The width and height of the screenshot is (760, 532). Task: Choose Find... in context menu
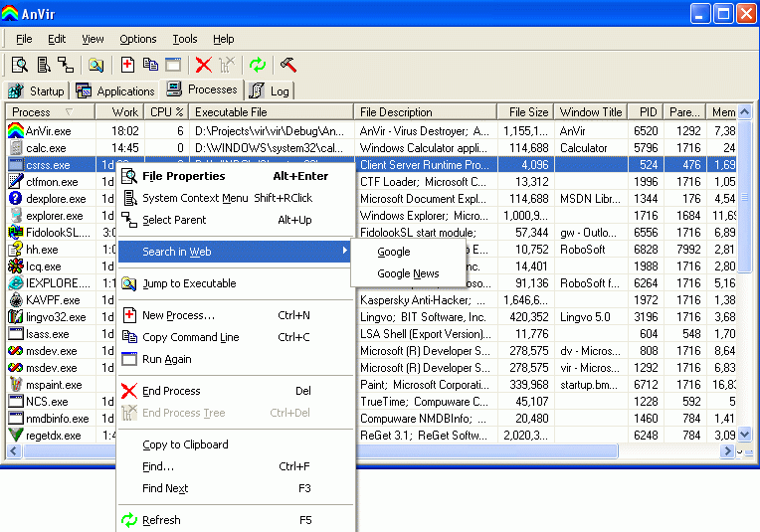coord(236,466)
